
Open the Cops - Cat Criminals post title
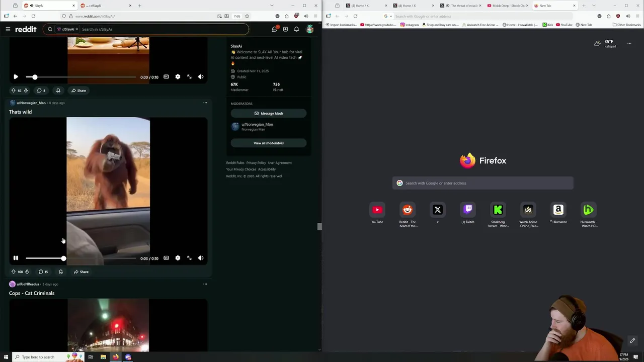point(32,293)
